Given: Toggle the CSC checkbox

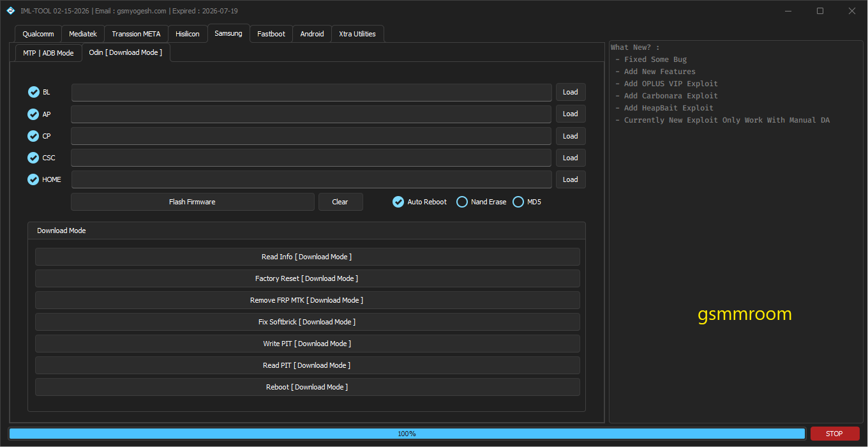Looking at the screenshot, I should click(34, 158).
